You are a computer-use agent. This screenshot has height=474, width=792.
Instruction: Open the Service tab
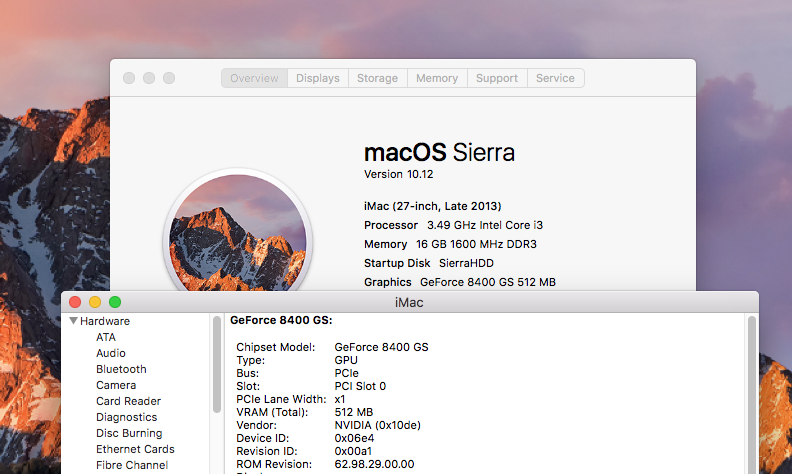point(555,78)
